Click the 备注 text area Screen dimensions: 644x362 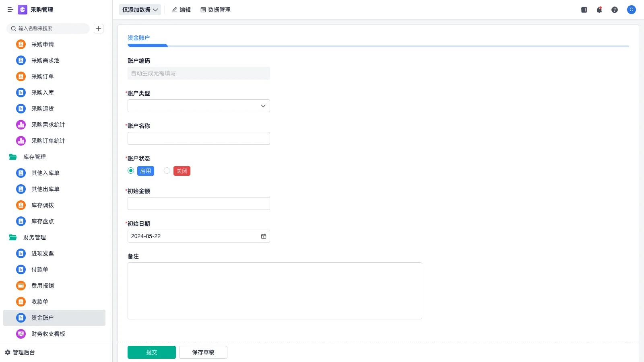[x=275, y=291]
